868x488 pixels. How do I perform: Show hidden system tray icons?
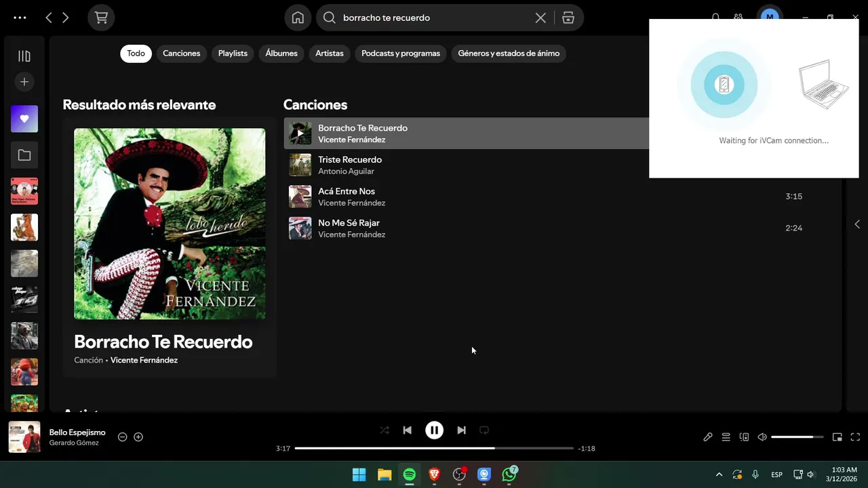719,475
